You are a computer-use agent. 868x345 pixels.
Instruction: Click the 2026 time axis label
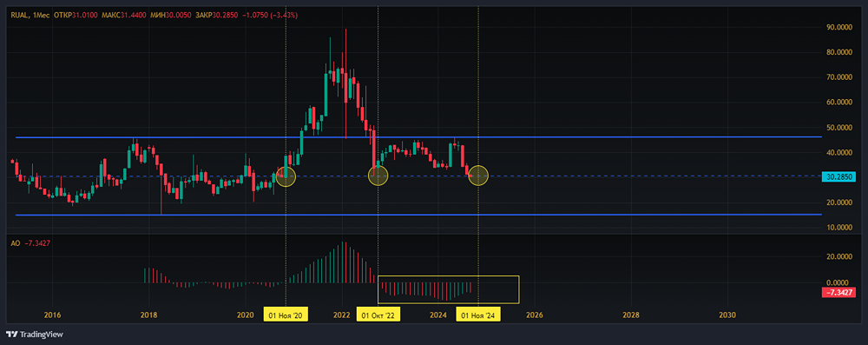coord(534,315)
